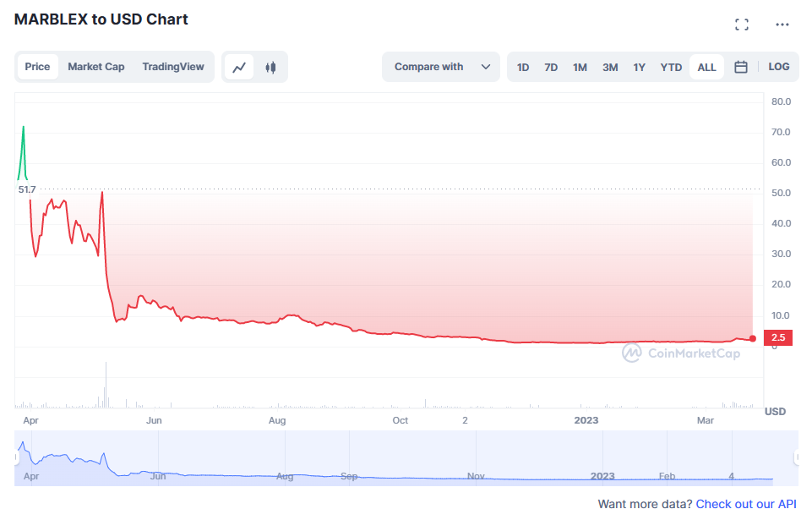Screen dimensions: 812x520
Task: Click the Aug label on main x-axis
Action: click(277, 420)
